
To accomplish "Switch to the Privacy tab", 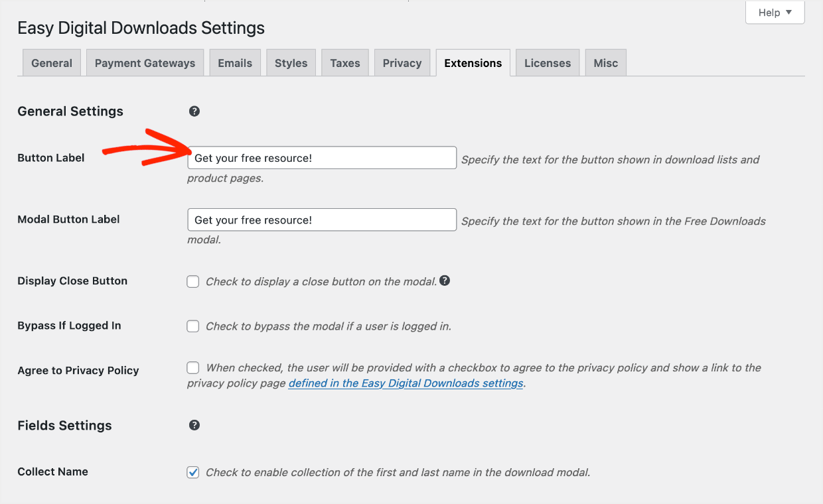I will pyautogui.click(x=402, y=63).
